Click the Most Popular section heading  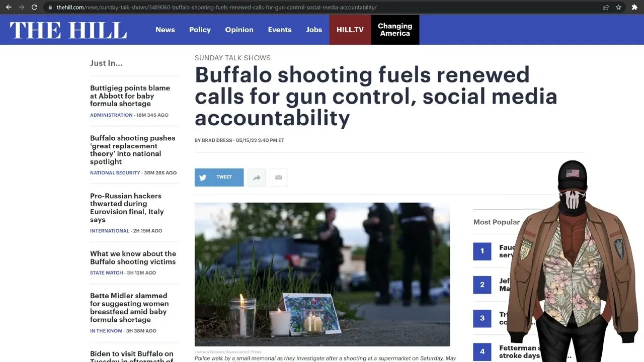(497, 222)
